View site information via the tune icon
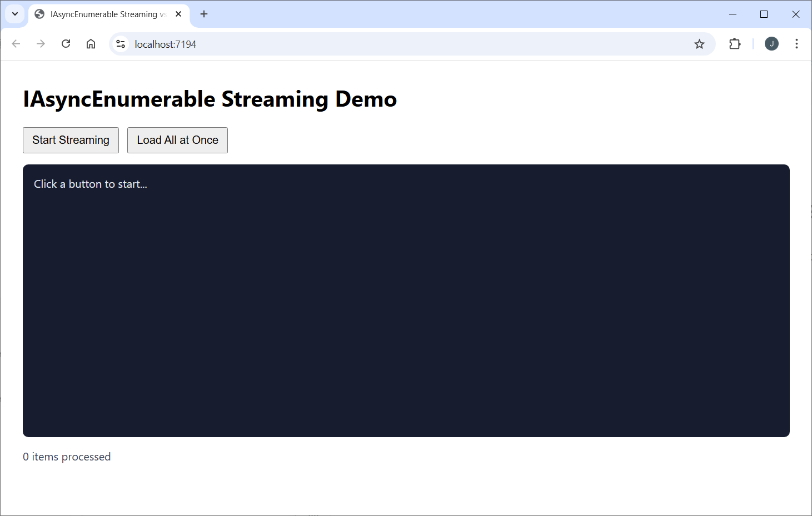 pos(120,43)
